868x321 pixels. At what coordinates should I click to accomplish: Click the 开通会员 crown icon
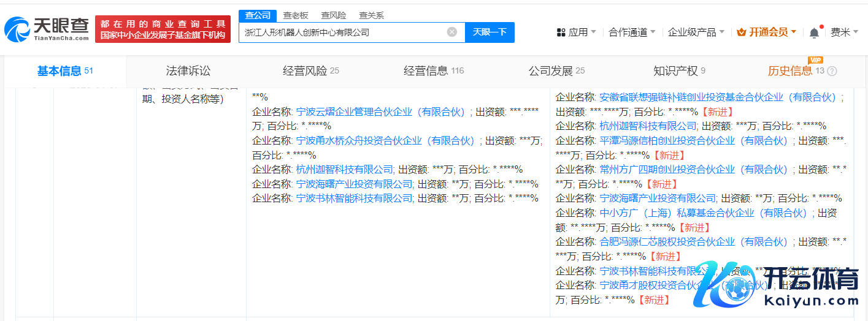(741, 32)
